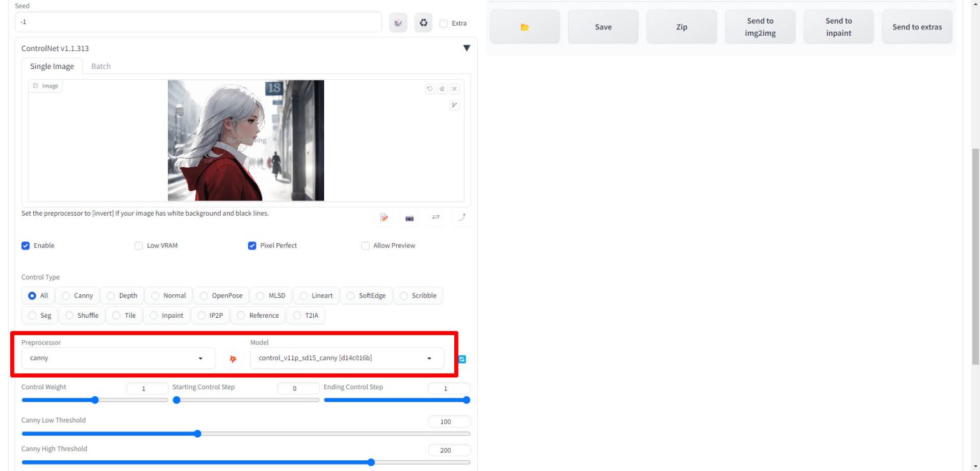Click the Send to img2img button
This screenshot has width=980, height=471.
(x=760, y=27)
